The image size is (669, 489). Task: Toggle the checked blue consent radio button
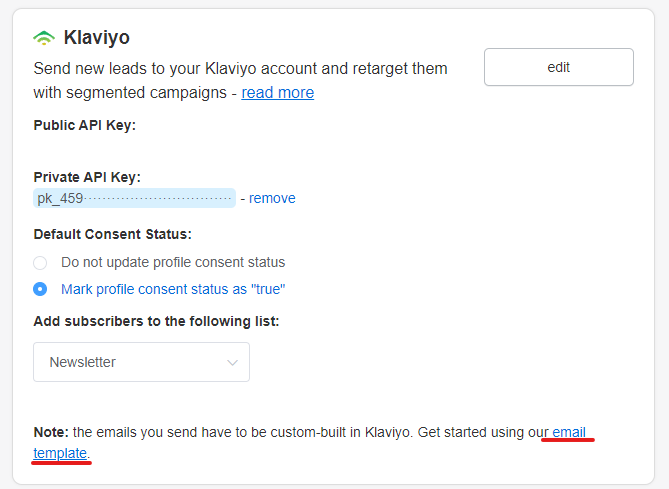click(x=40, y=289)
